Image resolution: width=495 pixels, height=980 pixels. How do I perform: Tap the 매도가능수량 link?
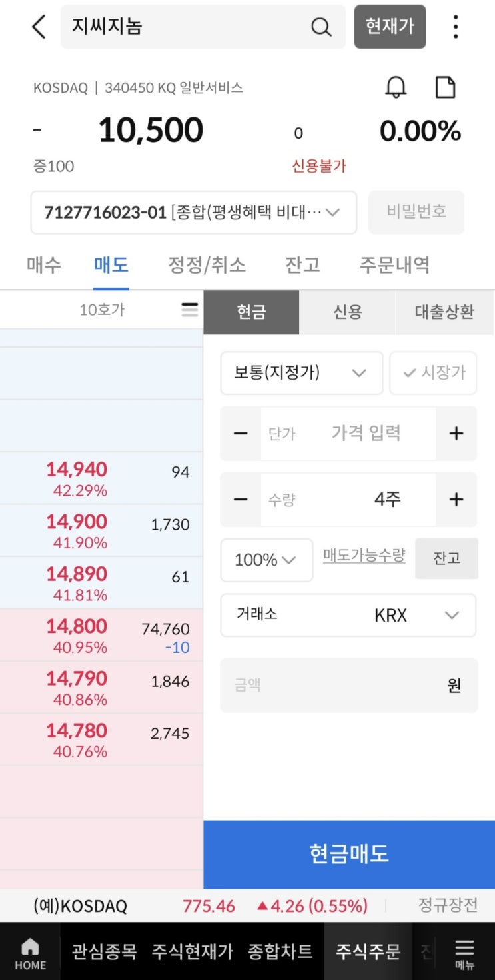(364, 556)
